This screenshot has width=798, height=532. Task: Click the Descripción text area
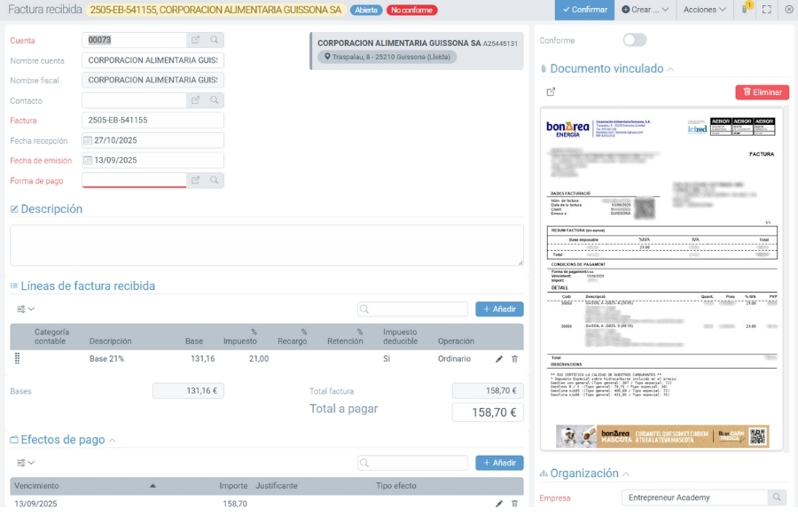click(x=266, y=245)
